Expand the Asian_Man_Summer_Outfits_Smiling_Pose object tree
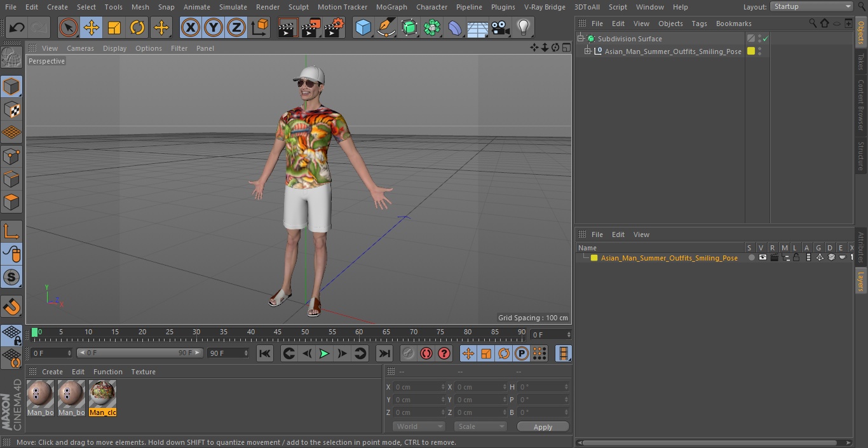Image resolution: width=868 pixels, height=448 pixels. coord(588,51)
